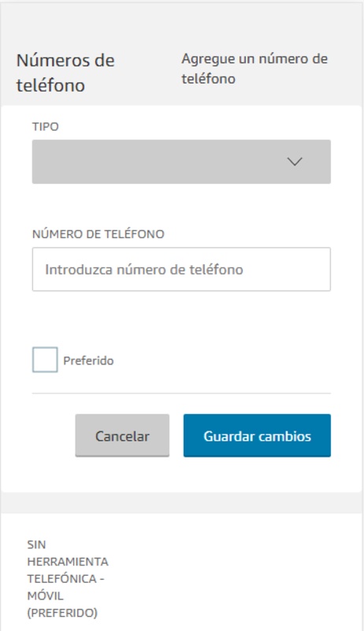Click the word MÓVIL in the saved number entry
Screen dimensions: 364x631
point(46,596)
